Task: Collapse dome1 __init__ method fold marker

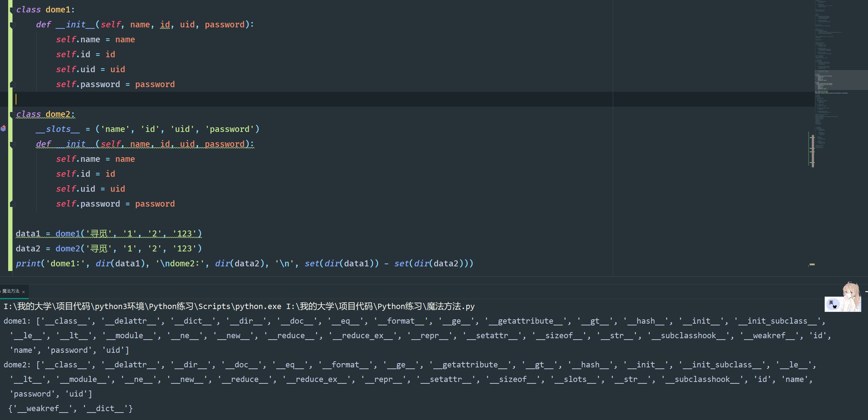Action: point(12,25)
